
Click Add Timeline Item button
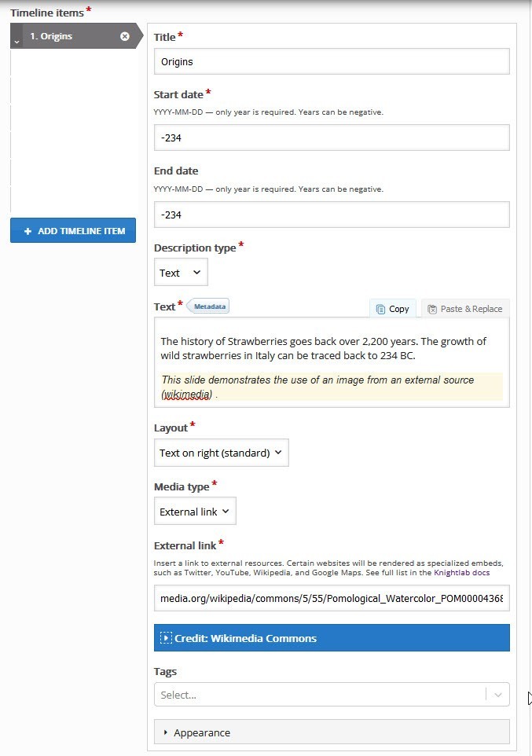73,231
